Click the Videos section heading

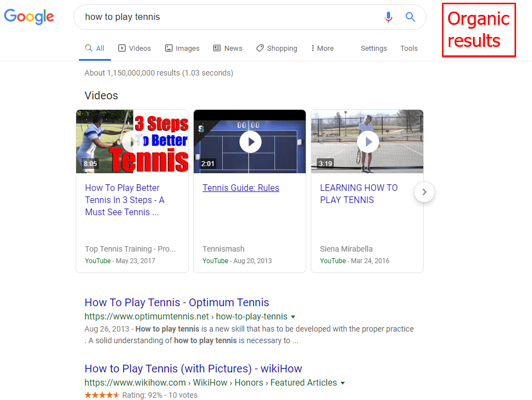[101, 95]
